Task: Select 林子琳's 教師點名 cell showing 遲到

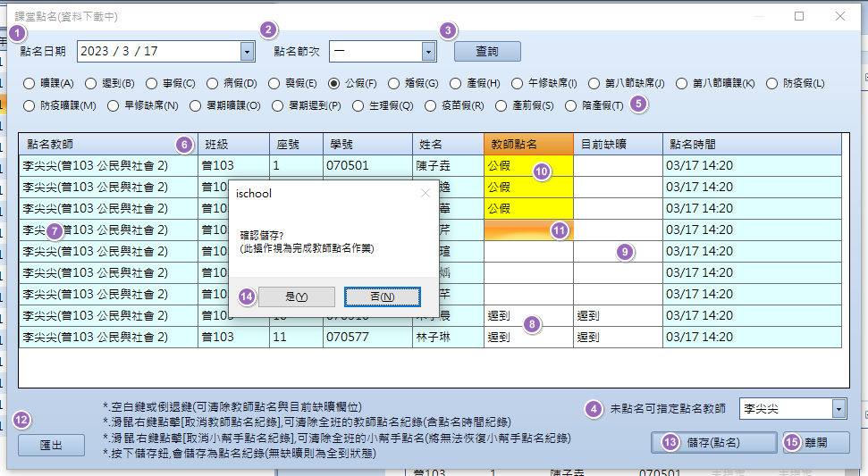Action: point(527,338)
